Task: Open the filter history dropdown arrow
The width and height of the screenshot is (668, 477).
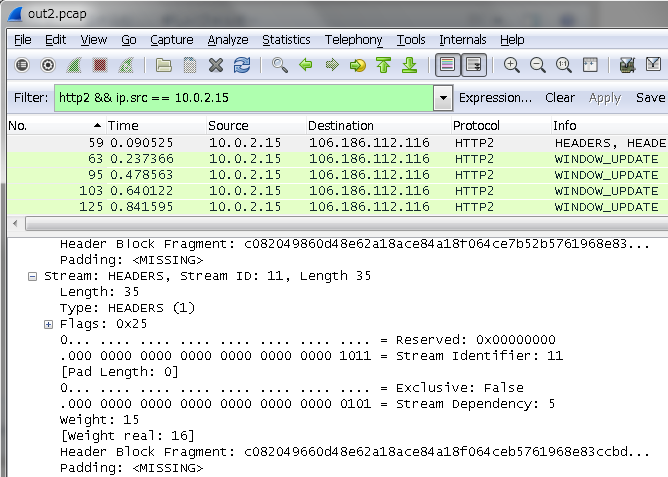Action: click(443, 98)
